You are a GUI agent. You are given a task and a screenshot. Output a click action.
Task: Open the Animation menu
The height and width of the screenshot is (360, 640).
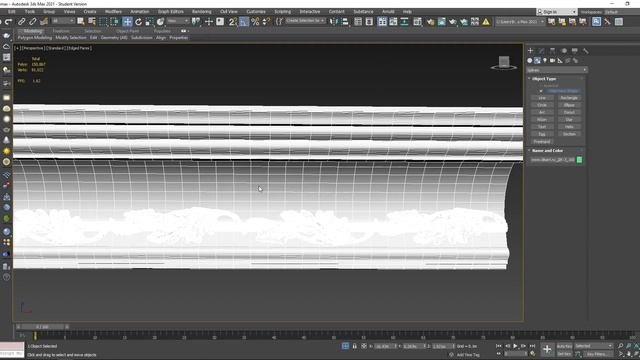click(x=140, y=12)
